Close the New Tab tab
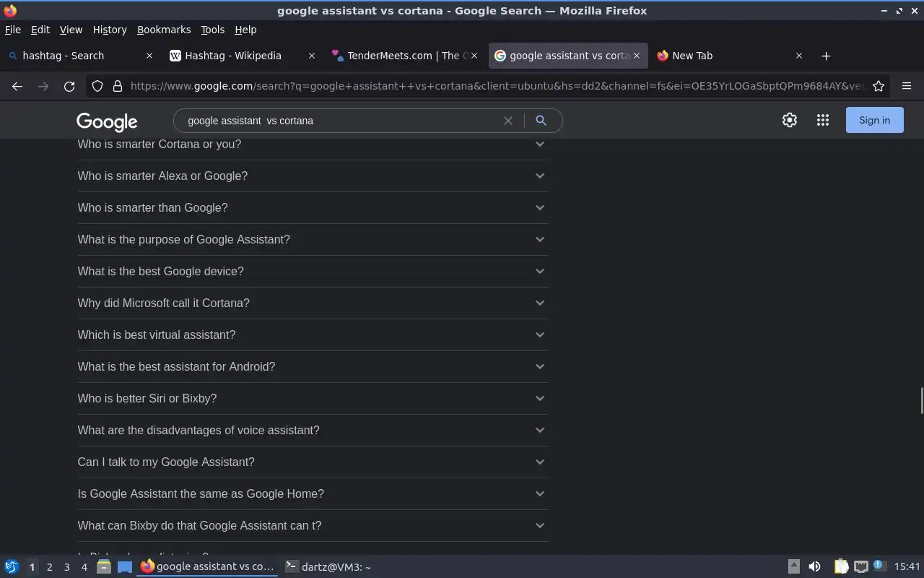Viewport: 924px width, 578px height. [799, 56]
